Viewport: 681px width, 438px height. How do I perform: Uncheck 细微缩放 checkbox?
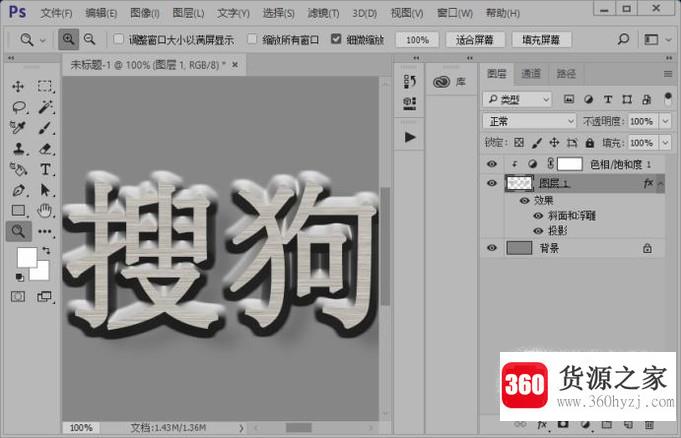336,39
